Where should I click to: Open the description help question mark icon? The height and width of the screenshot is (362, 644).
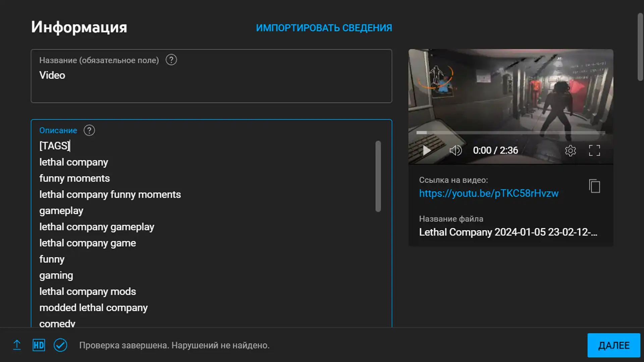(x=89, y=130)
